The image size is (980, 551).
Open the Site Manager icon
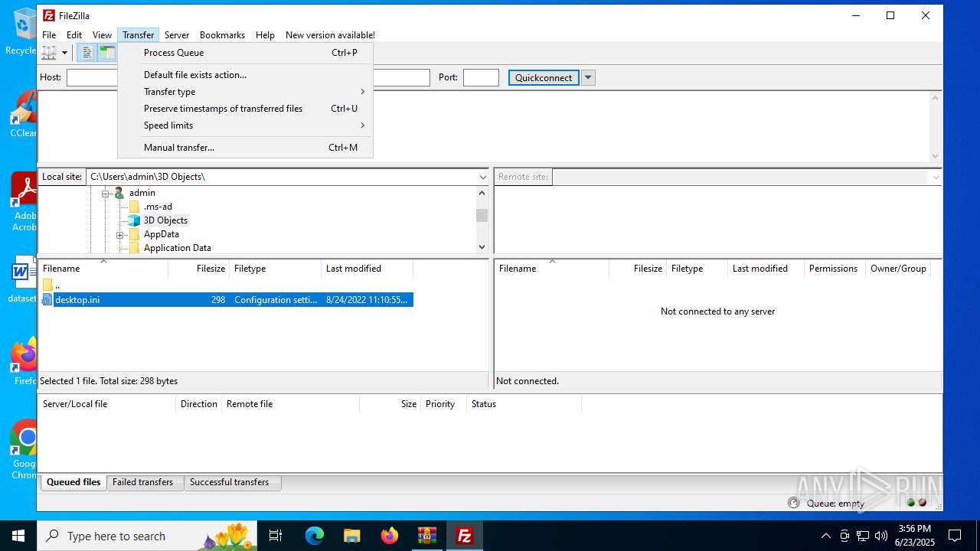point(49,53)
